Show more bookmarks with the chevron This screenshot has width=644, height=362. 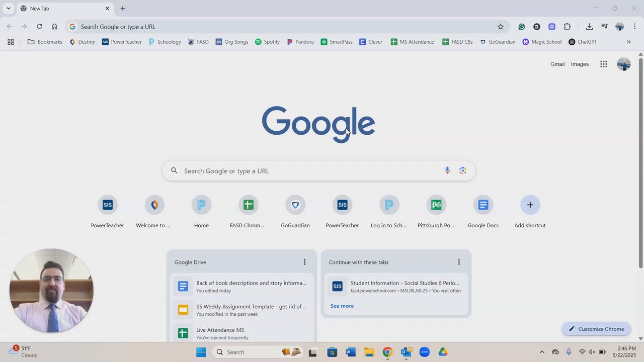tap(628, 42)
